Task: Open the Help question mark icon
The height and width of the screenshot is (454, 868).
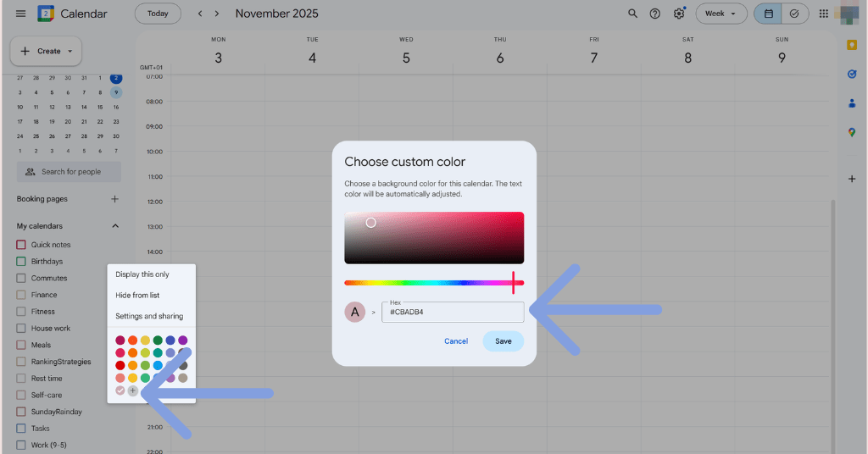Action: [655, 14]
